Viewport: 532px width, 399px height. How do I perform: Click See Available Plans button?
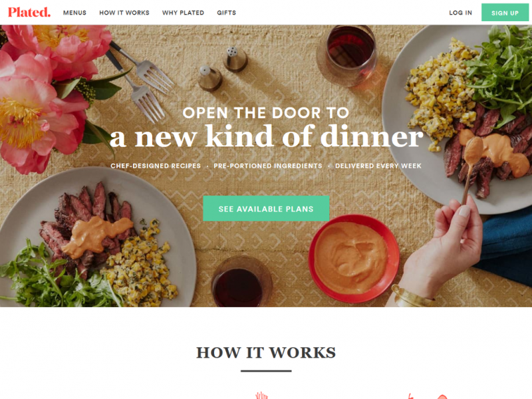[x=266, y=208]
